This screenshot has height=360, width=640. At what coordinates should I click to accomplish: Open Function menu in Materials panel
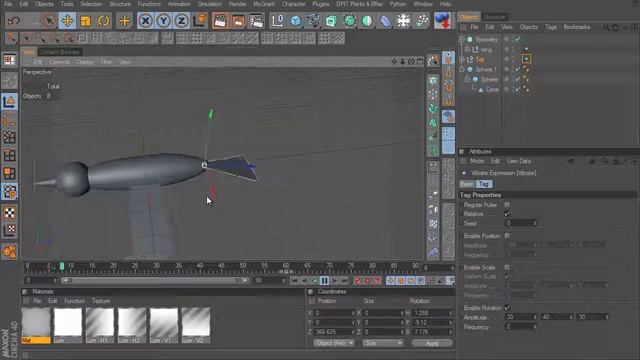(74, 301)
